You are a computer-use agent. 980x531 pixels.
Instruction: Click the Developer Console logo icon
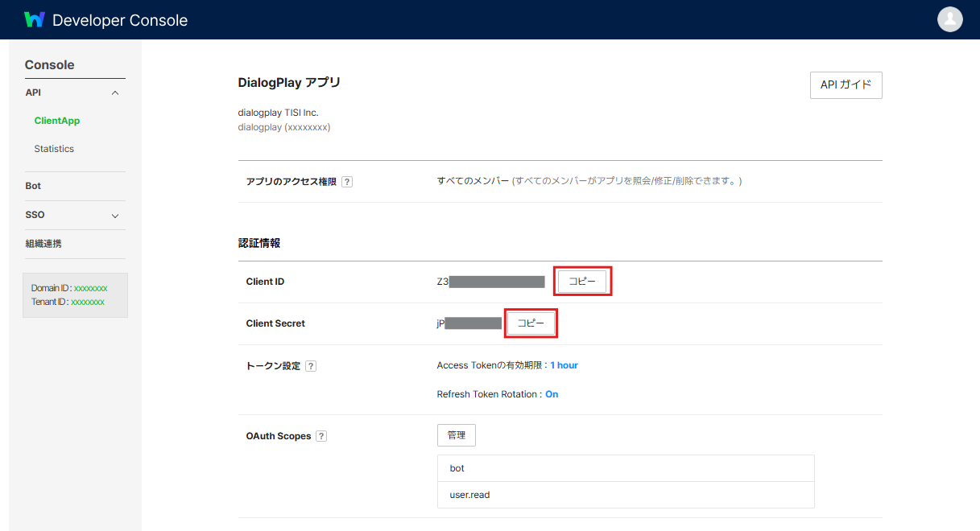[35, 20]
